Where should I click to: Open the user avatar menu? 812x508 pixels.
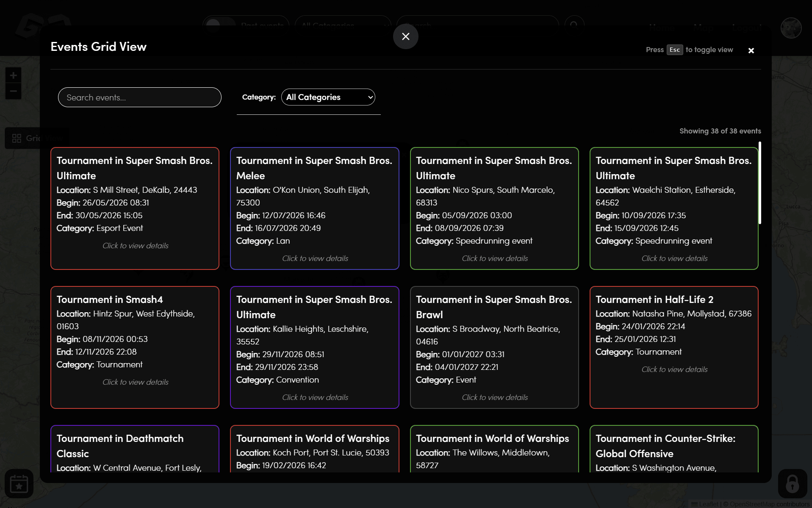[790, 28]
